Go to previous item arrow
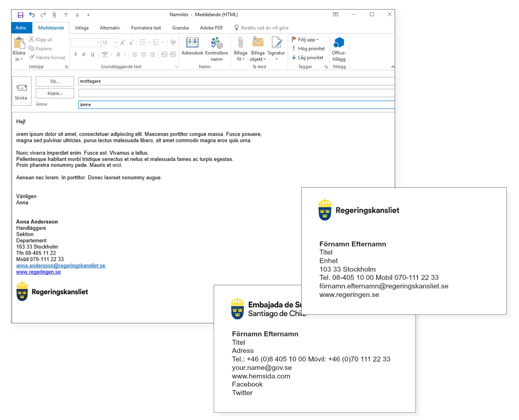 (66, 15)
